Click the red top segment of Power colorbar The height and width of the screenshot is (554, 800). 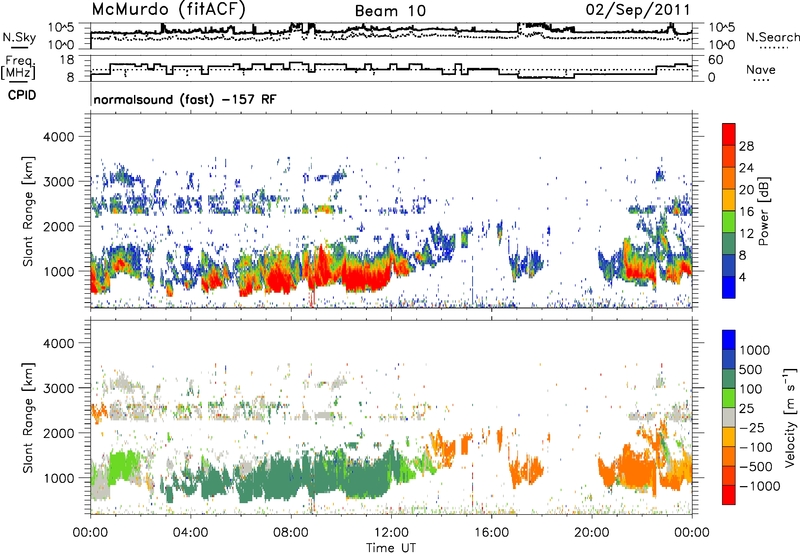(729, 134)
